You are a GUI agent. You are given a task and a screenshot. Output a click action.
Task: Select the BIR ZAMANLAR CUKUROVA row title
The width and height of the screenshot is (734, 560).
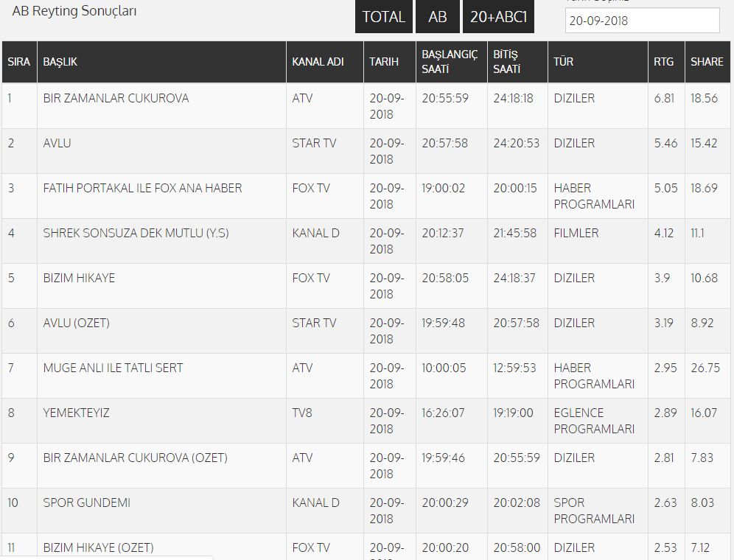(116, 98)
